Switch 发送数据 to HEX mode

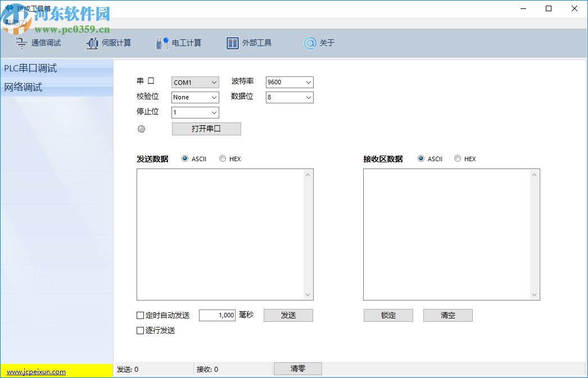[223, 158]
